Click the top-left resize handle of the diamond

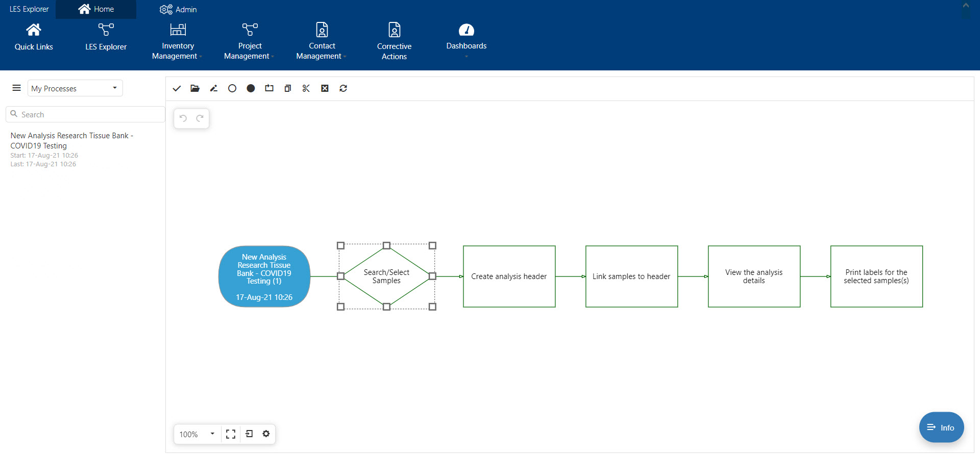click(341, 245)
